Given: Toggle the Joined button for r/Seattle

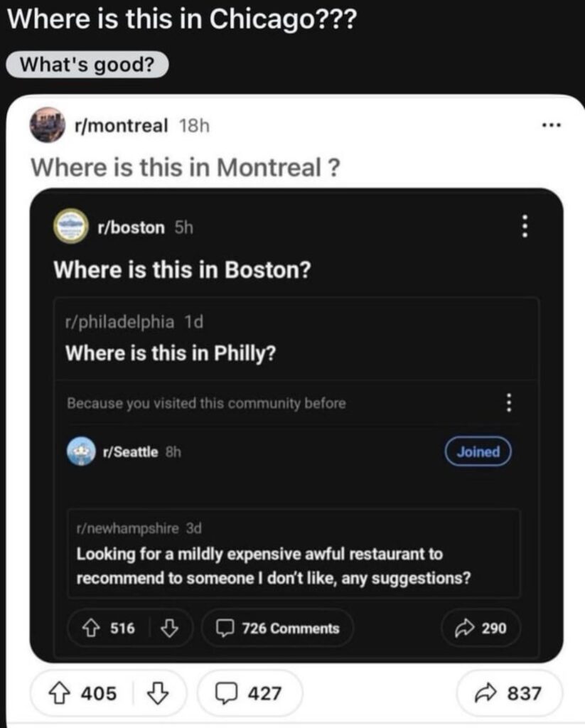Looking at the screenshot, I should click(x=478, y=451).
